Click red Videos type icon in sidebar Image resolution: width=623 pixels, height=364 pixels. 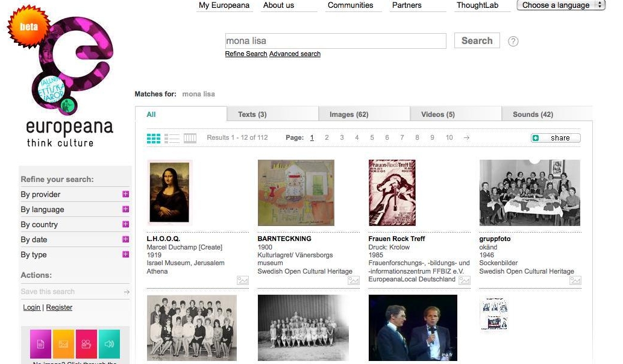coord(86,344)
